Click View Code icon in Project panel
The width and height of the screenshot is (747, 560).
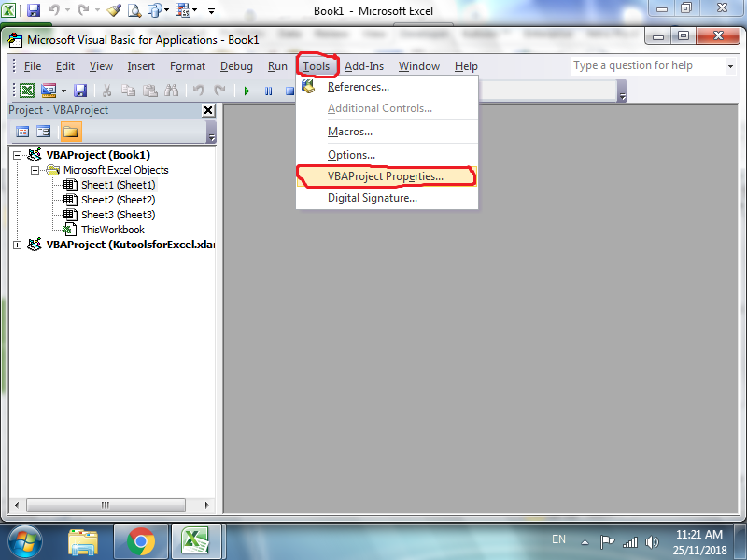pyautogui.click(x=22, y=132)
